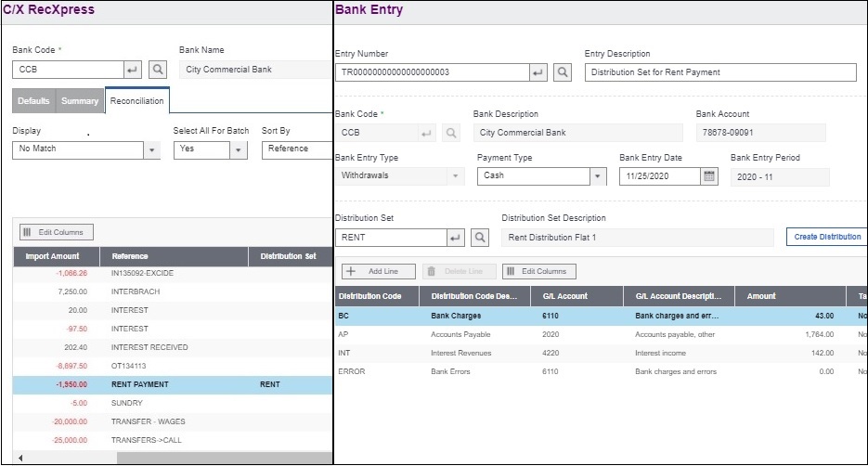
Task: Click the Entry Number search magnifier icon
Action: point(562,72)
